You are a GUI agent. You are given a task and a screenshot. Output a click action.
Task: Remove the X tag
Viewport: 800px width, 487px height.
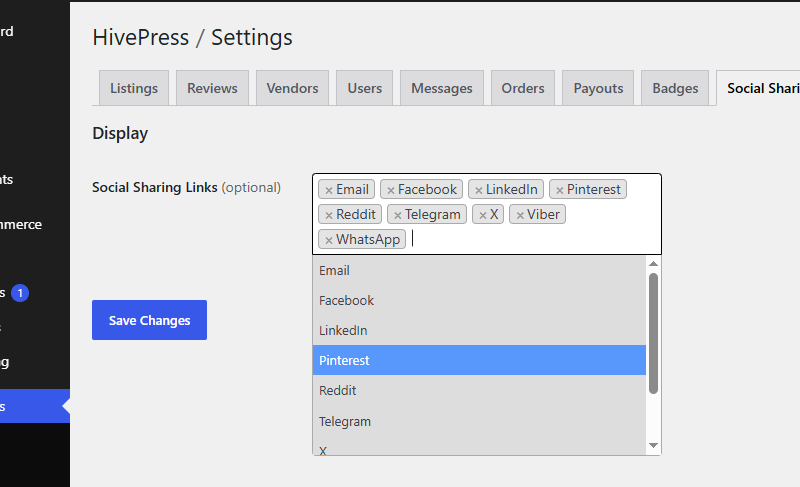coord(483,215)
